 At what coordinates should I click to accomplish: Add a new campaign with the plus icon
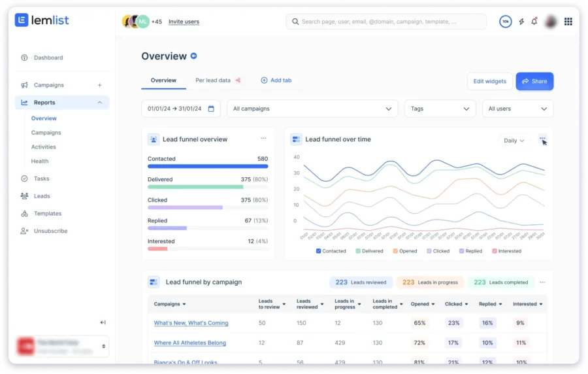(x=100, y=85)
